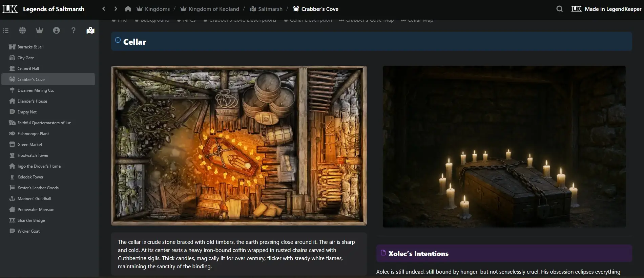644x278 pixels.
Task: Click the top-down cellar map image
Action: (x=239, y=146)
